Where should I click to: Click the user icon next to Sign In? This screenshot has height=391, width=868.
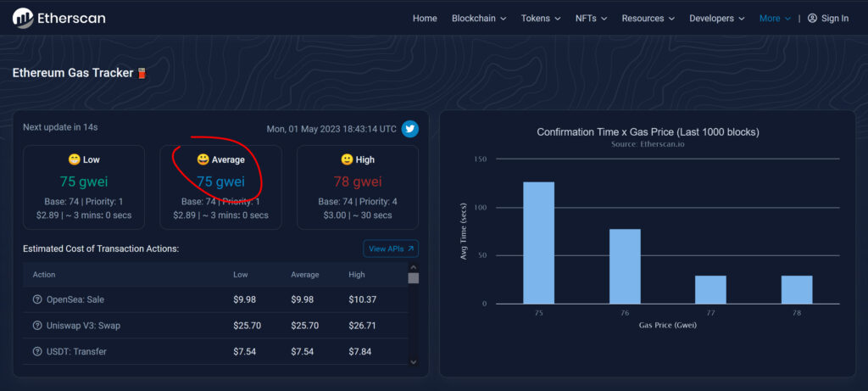pyautogui.click(x=812, y=19)
